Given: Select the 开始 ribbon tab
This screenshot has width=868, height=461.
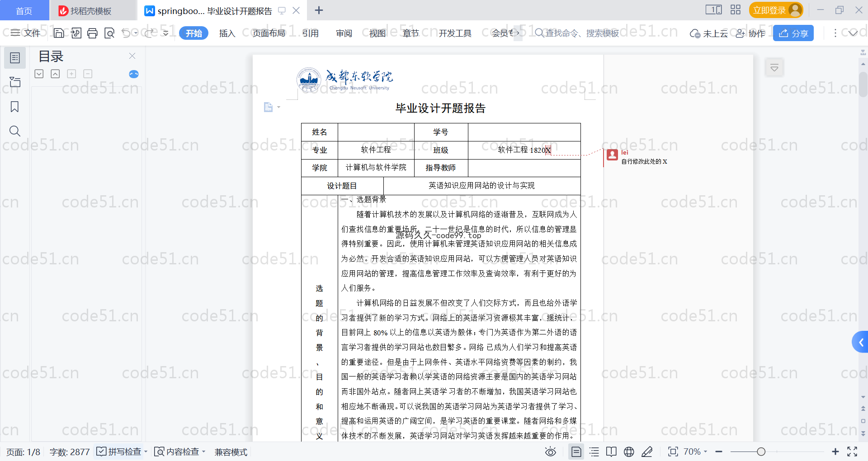Looking at the screenshot, I should 194,33.
